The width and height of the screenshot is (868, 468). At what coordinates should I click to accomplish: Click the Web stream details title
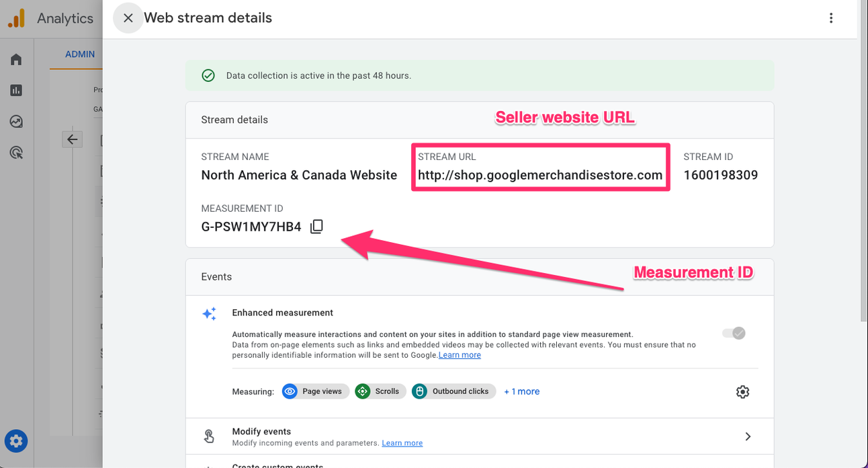click(208, 18)
